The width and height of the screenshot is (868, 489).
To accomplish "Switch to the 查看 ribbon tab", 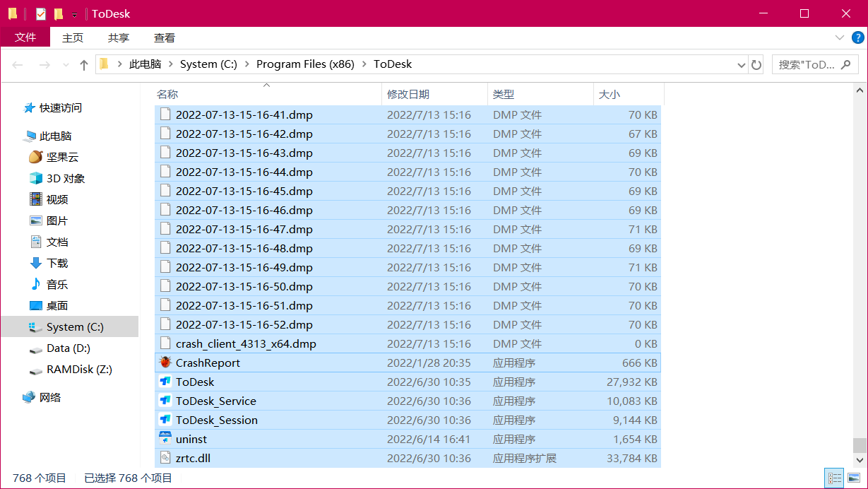I will [165, 37].
